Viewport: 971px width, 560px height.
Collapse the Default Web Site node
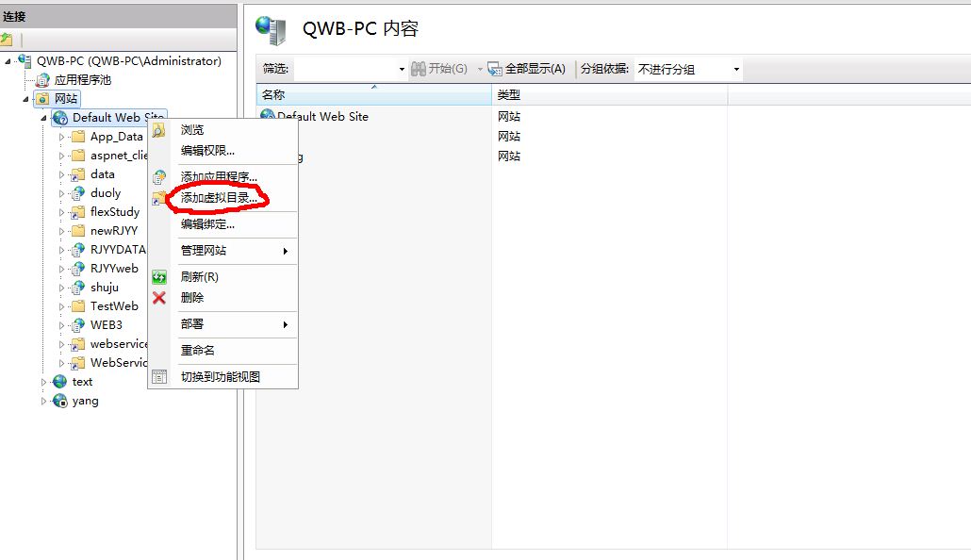click(x=44, y=118)
